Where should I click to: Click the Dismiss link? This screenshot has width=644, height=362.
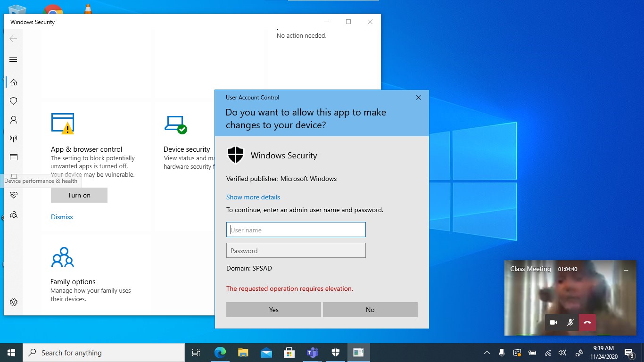click(x=62, y=217)
